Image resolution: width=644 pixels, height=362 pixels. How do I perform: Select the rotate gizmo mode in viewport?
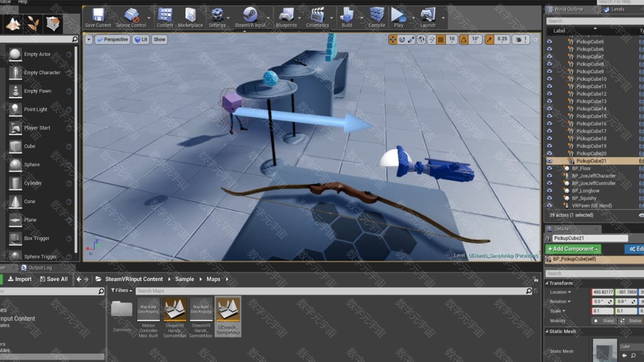point(402,39)
